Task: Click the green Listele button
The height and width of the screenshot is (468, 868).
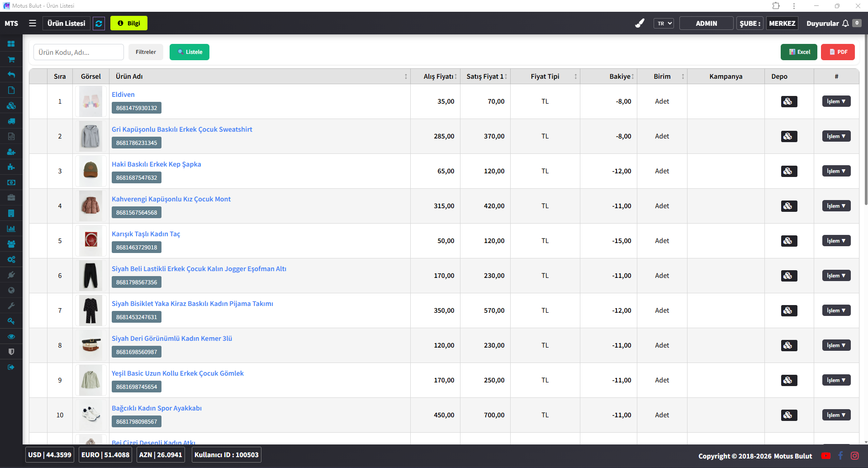Action: pyautogui.click(x=190, y=52)
